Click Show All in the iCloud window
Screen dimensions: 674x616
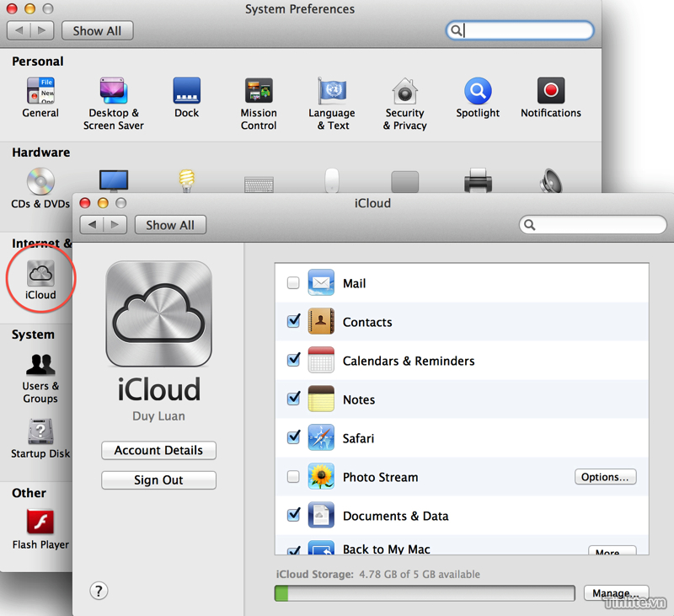click(x=170, y=225)
